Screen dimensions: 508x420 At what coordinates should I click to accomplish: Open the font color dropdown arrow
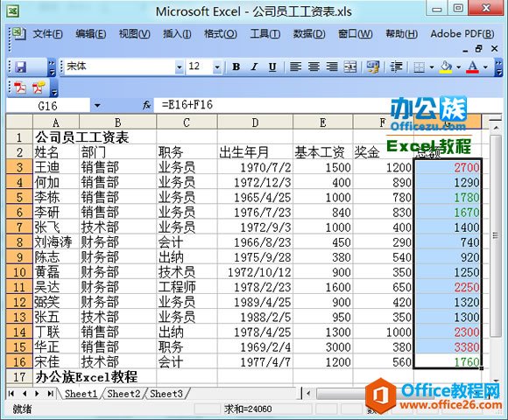point(485,67)
